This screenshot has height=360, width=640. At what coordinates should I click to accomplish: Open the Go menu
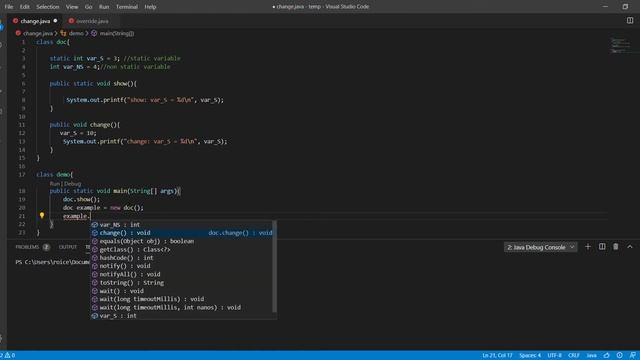pyautogui.click(x=89, y=7)
